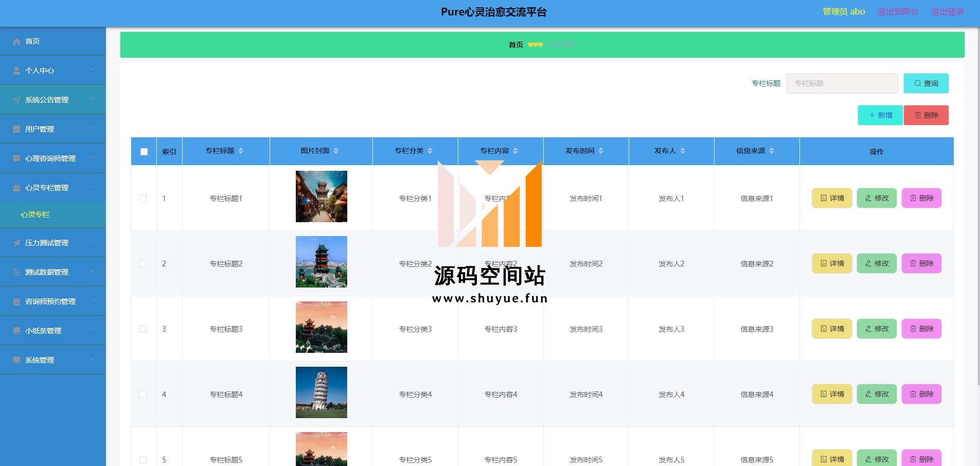Click cell text 发布人2
This screenshot has height=466, width=980.
[x=671, y=264]
